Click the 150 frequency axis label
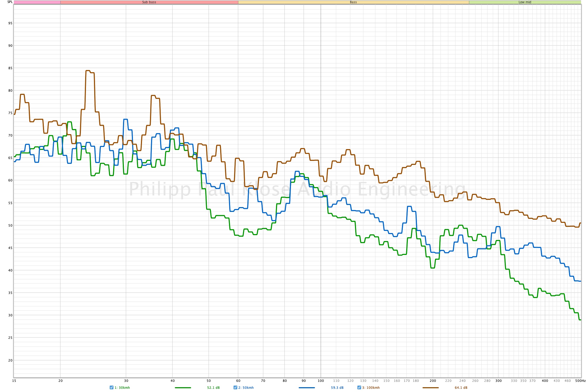 (x=386, y=381)
